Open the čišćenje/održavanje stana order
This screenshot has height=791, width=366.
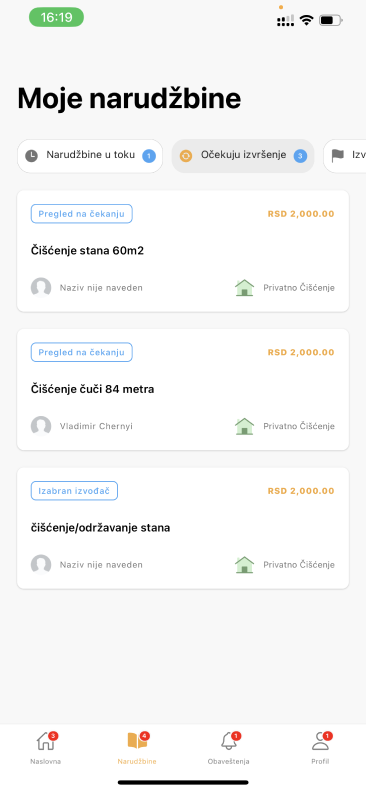(183, 528)
